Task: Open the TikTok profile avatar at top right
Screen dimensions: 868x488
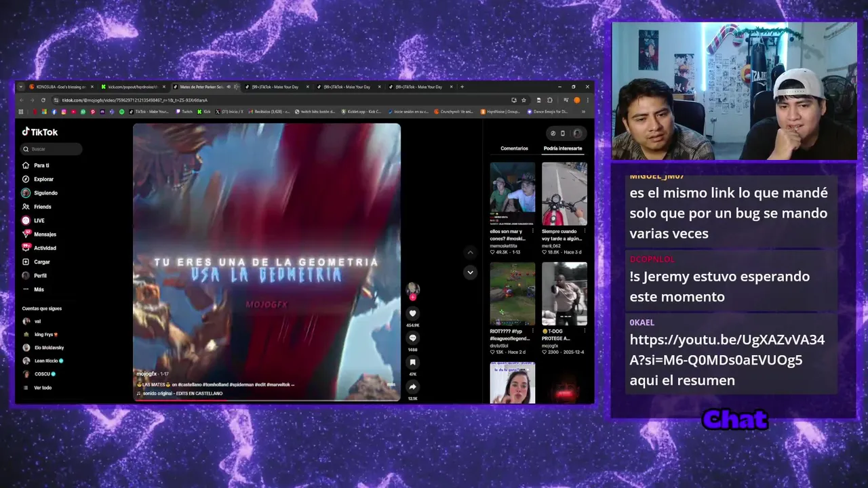Action: [x=577, y=134]
